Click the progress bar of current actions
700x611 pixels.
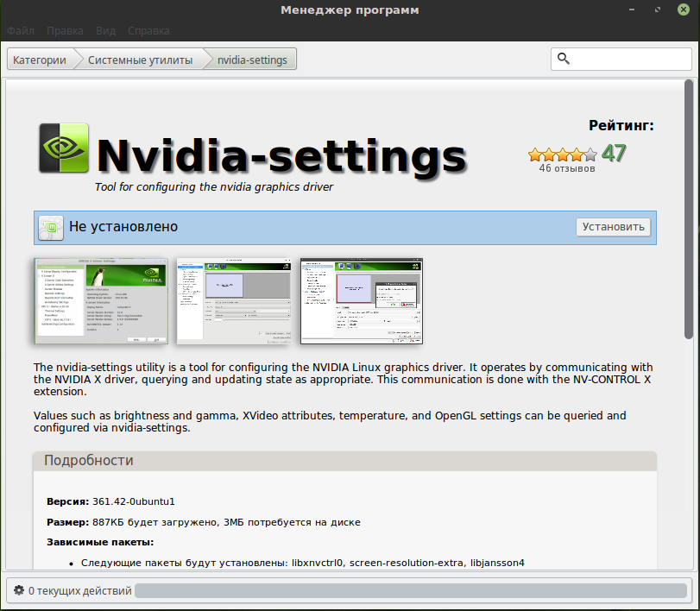(410, 591)
